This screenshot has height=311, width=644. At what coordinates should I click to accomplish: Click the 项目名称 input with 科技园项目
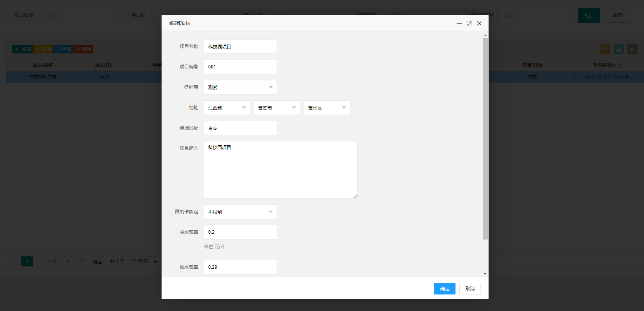[240, 47]
